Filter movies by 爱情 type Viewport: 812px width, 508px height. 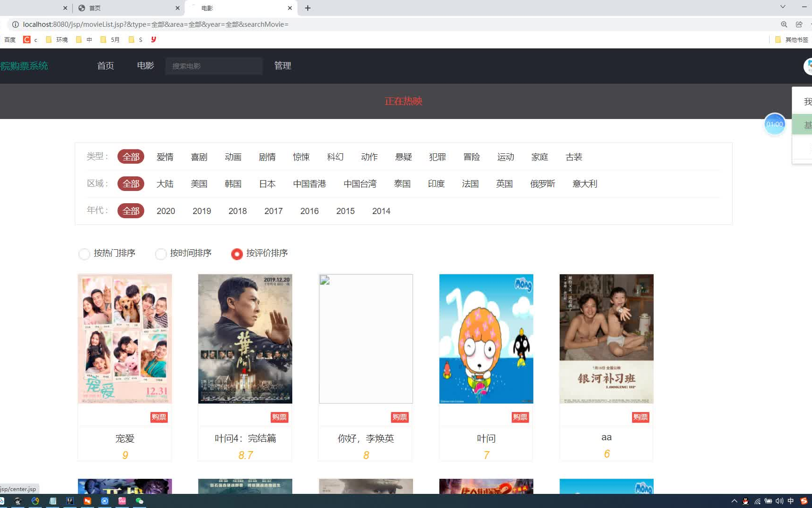(x=165, y=157)
